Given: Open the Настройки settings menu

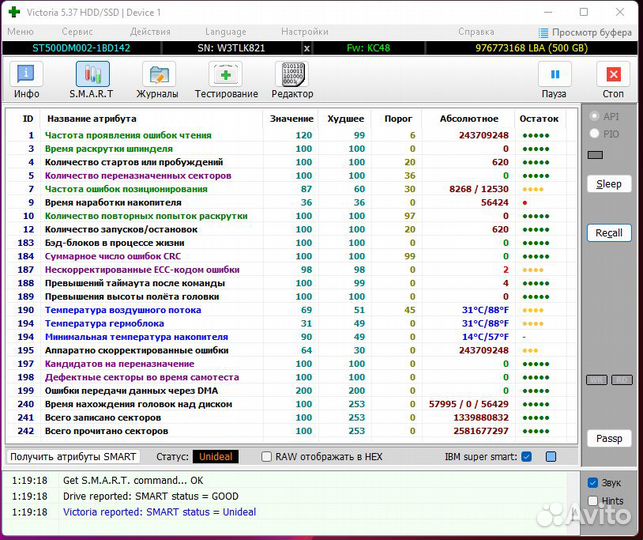Looking at the screenshot, I should pyautogui.click(x=304, y=32).
